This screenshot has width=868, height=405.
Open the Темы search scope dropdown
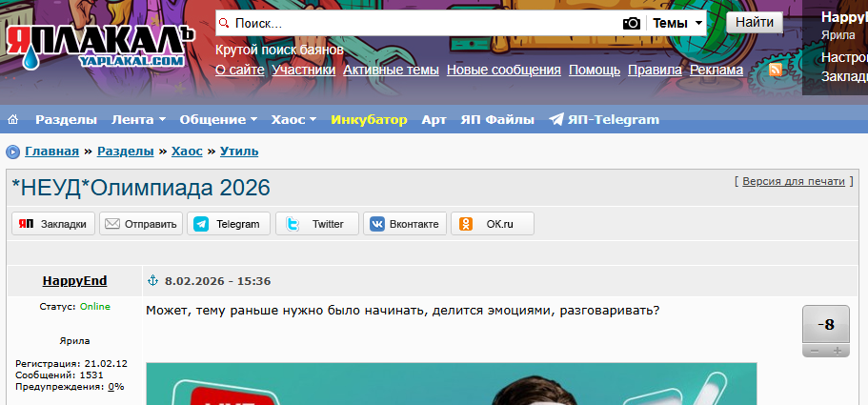pos(677,23)
